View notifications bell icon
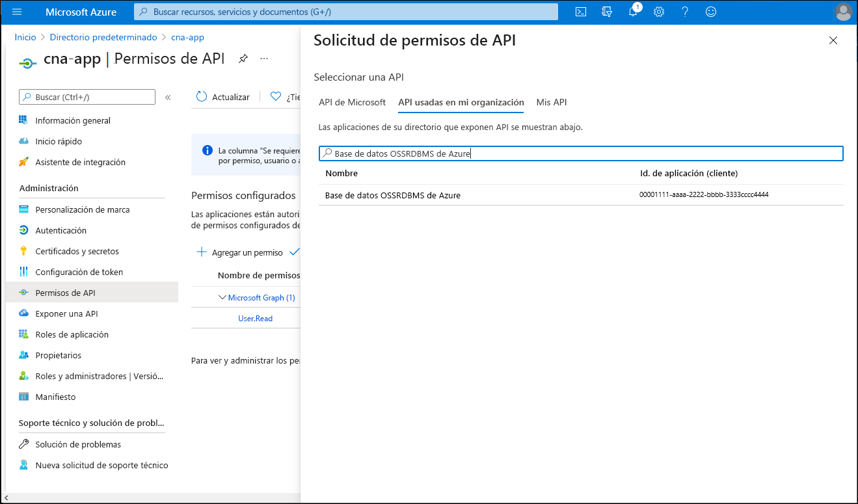The height and width of the screenshot is (504, 858). pos(634,12)
